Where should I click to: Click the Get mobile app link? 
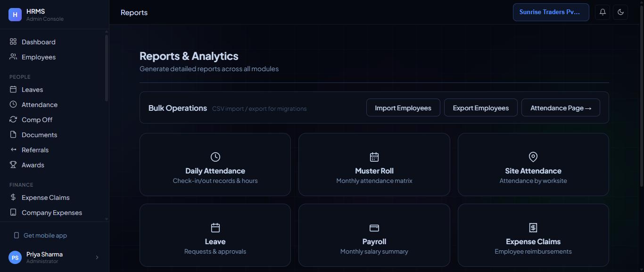click(45, 235)
